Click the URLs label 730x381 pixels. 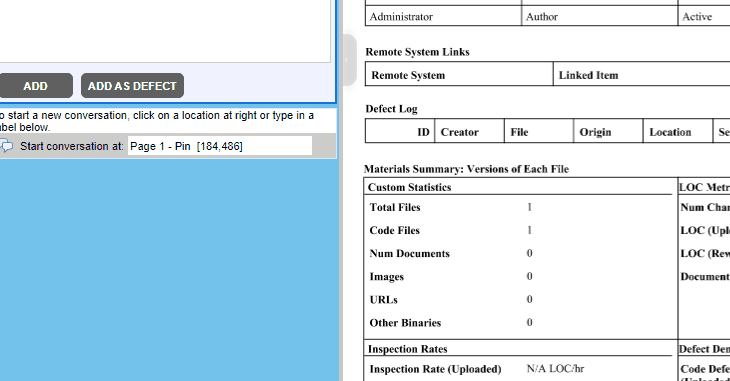pyautogui.click(x=383, y=299)
